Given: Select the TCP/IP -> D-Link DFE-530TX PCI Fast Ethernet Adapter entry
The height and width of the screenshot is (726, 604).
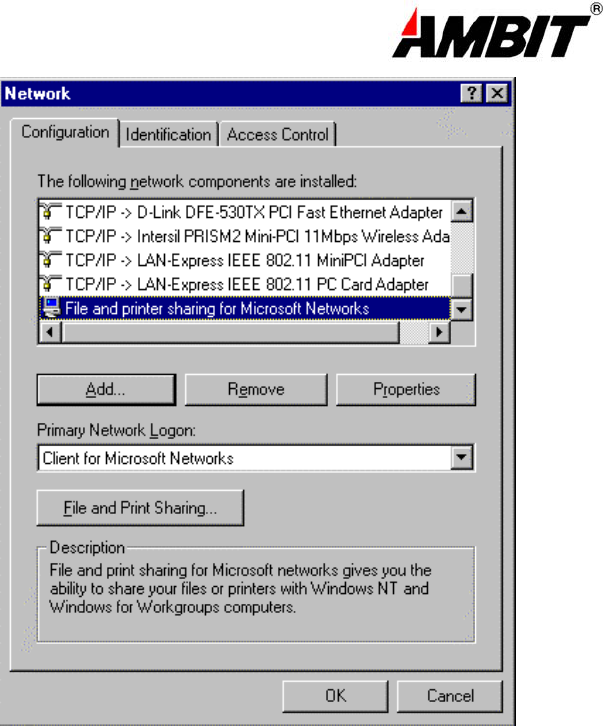Looking at the screenshot, I should pyautogui.click(x=244, y=212).
